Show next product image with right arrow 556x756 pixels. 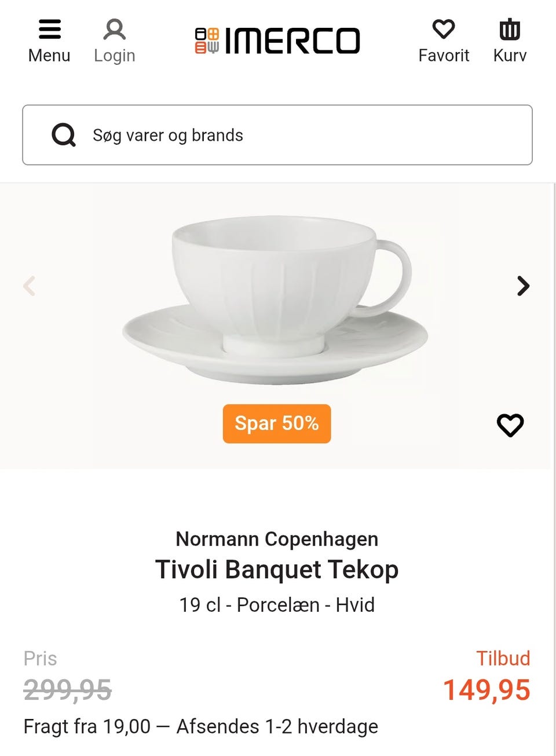523,286
